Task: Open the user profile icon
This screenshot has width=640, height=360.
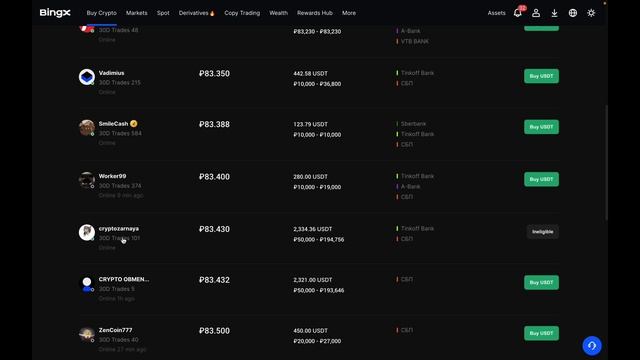Action: [536, 13]
